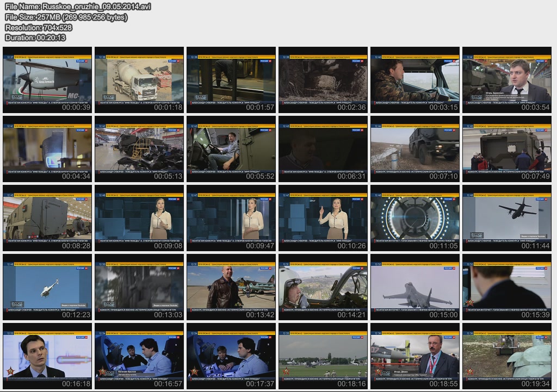This screenshot has height=392, width=557.
Task: Open the white helicopter thumbnail at 00:12:23
Action: pyautogui.click(x=47, y=287)
